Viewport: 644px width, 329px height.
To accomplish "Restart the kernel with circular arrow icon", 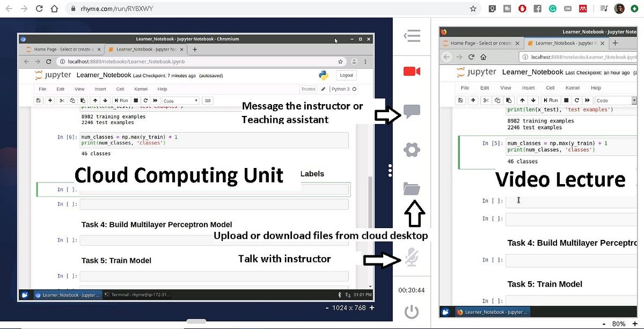I will [145, 100].
